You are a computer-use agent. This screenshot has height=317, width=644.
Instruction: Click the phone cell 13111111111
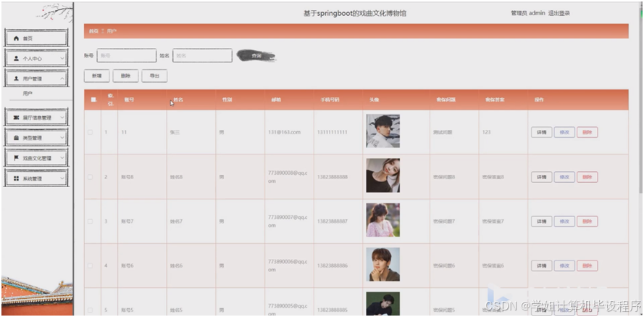(x=333, y=132)
